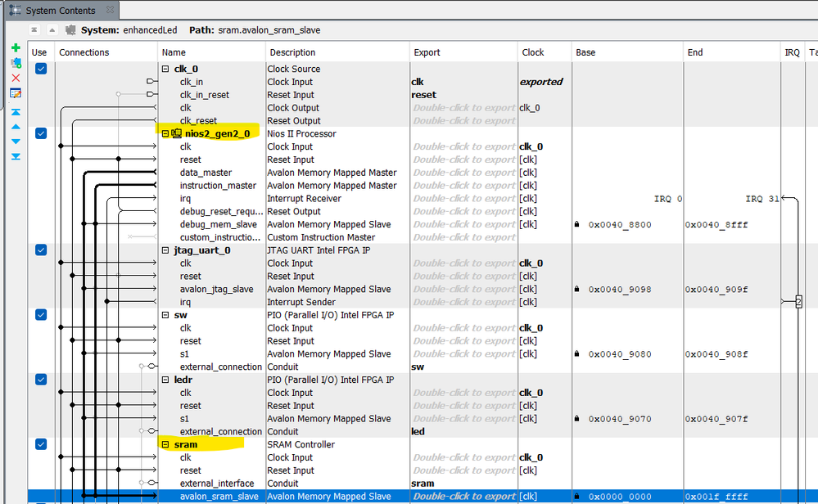Uncheck the Use checkbox for clk_0
This screenshot has height=504, width=818.
coord(41,69)
